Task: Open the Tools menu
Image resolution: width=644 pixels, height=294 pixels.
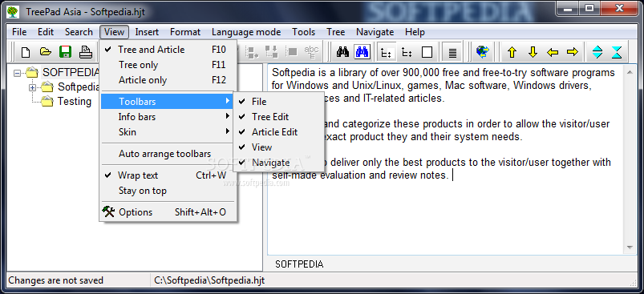Action: point(303,32)
